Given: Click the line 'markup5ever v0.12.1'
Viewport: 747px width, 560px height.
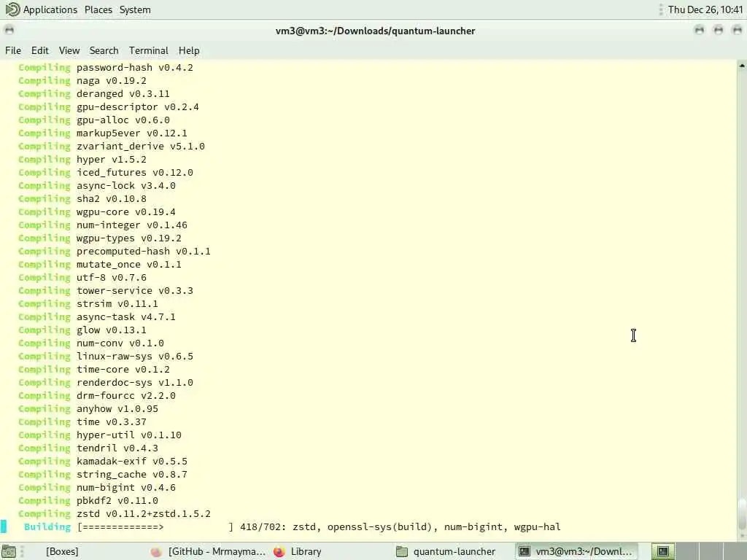Looking at the screenshot, I should click(132, 133).
